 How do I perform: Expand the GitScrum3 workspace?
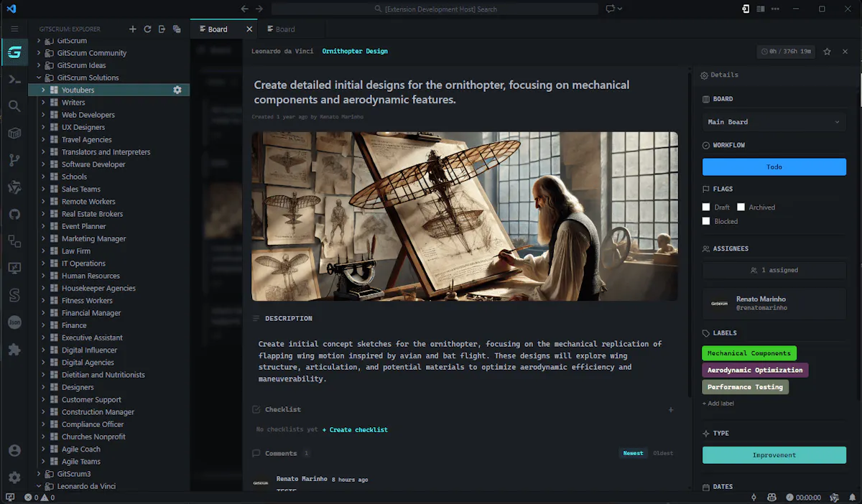[40, 474]
